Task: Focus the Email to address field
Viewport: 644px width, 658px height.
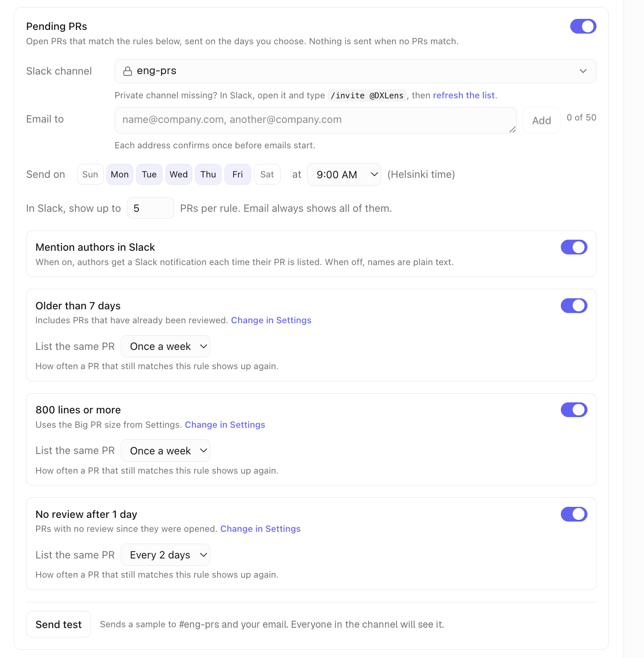Action: tap(315, 120)
